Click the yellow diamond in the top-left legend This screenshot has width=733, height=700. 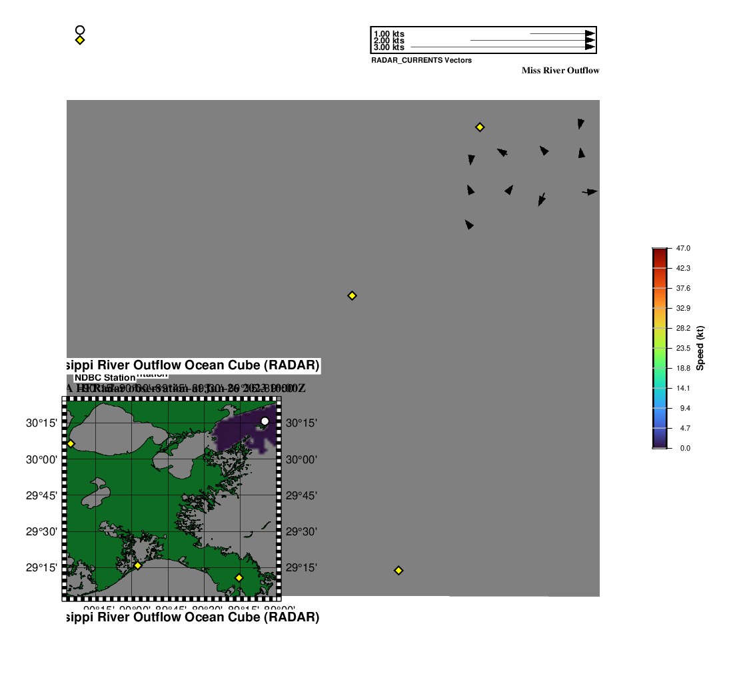pyautogui.click(x=80, y=40)
